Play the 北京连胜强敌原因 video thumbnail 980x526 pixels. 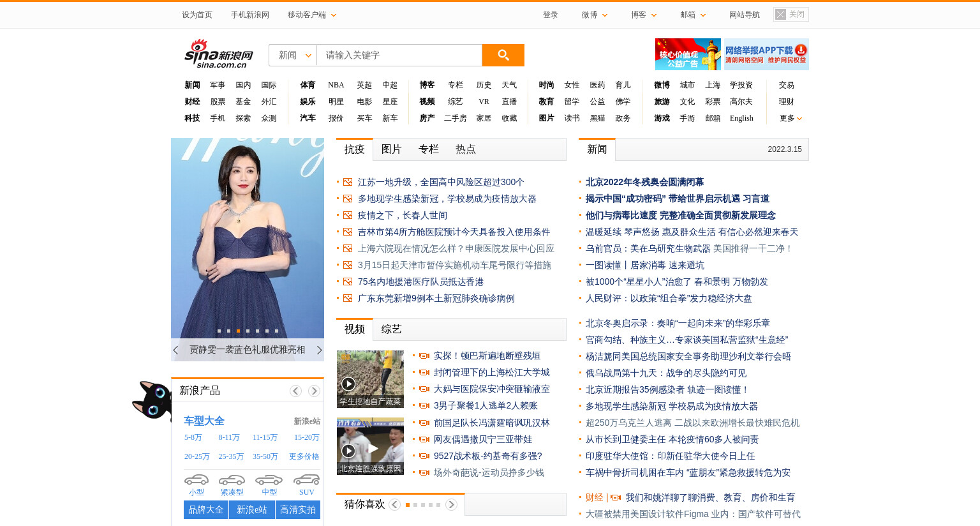point(370,446)
